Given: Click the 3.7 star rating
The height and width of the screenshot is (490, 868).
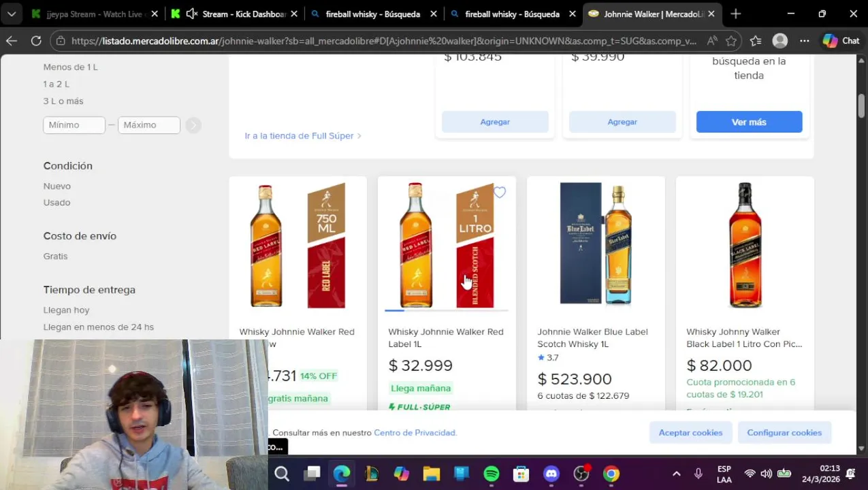Looking at the screenshot, I should coord(548,357).
